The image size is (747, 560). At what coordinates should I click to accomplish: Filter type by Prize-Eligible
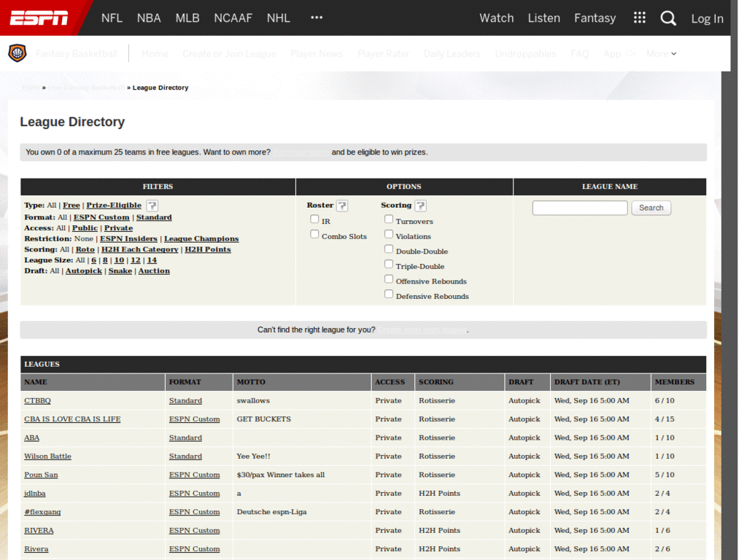pos(114,205)
